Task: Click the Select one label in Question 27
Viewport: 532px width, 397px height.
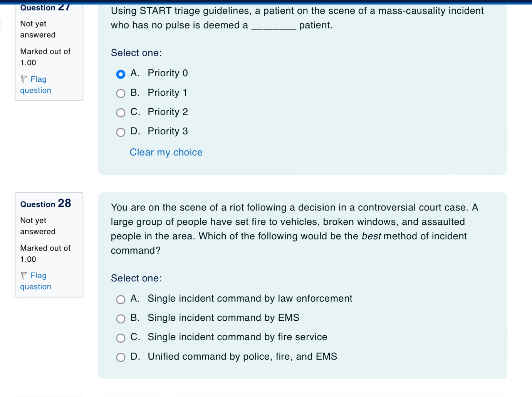Action: [136, 53]
